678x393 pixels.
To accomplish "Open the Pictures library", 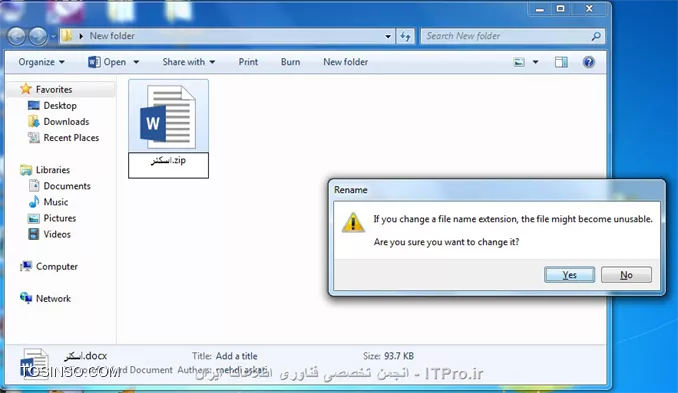I will tap(60, 218).
